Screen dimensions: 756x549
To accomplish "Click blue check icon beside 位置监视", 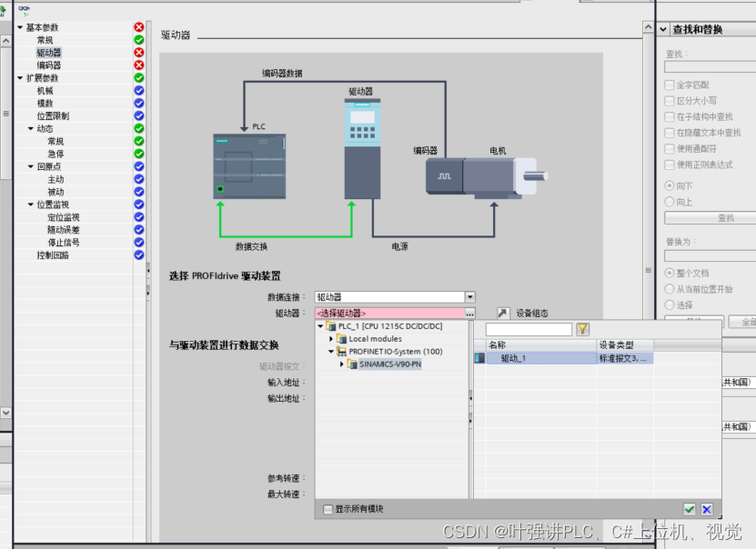I will tap(139, 205).
